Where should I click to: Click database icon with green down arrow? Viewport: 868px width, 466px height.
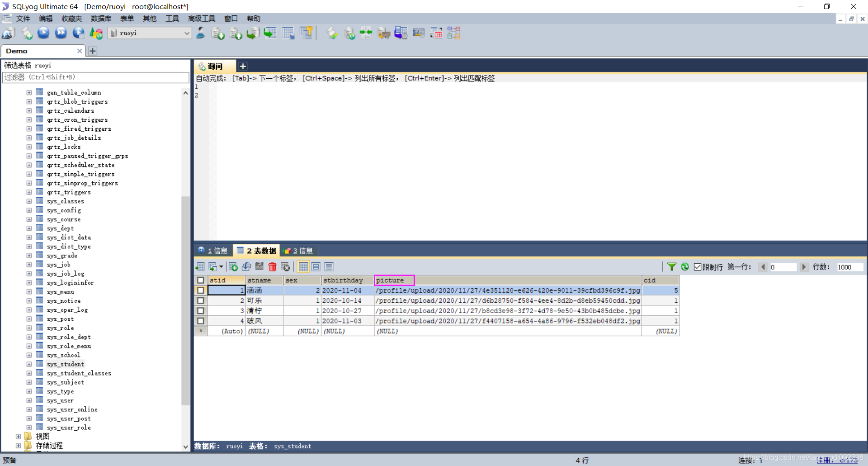click(218, 33)
